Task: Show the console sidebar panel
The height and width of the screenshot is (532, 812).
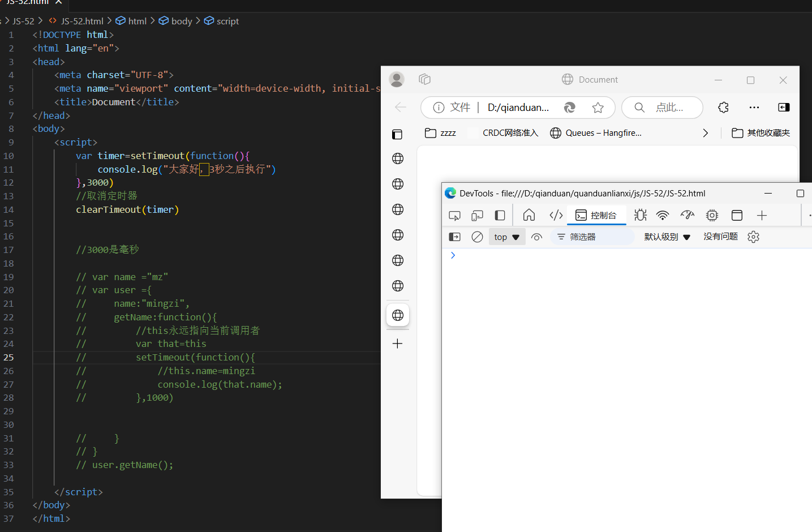Action: pyautogui.click(x=455, y=237)
